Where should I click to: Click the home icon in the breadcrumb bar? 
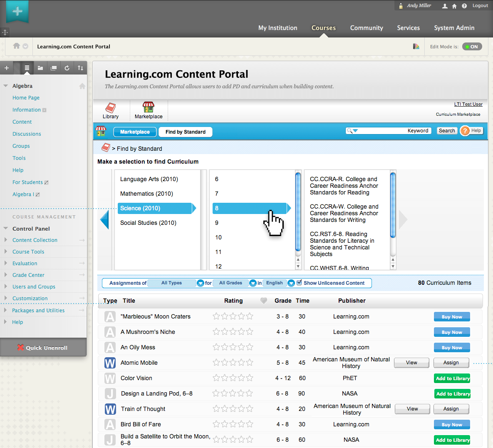click(16, 46)
